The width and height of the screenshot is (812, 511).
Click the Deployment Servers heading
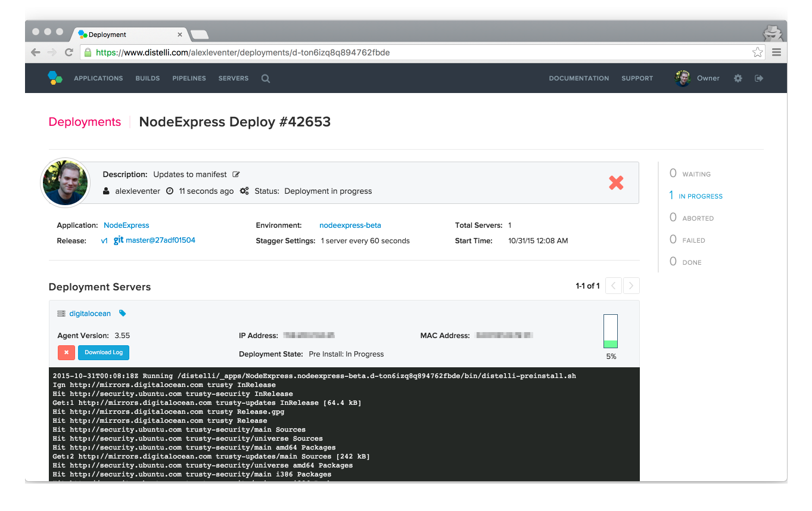[x=99, y=287]
